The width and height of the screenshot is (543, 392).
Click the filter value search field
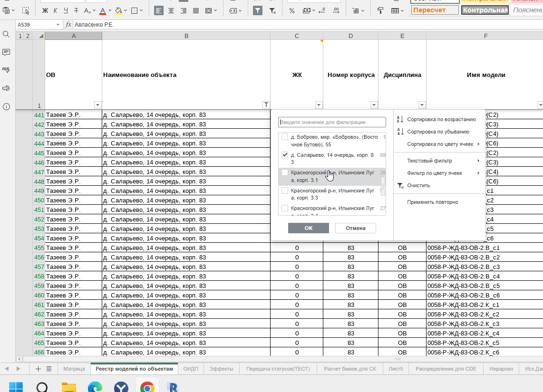[x=332, y=122]
